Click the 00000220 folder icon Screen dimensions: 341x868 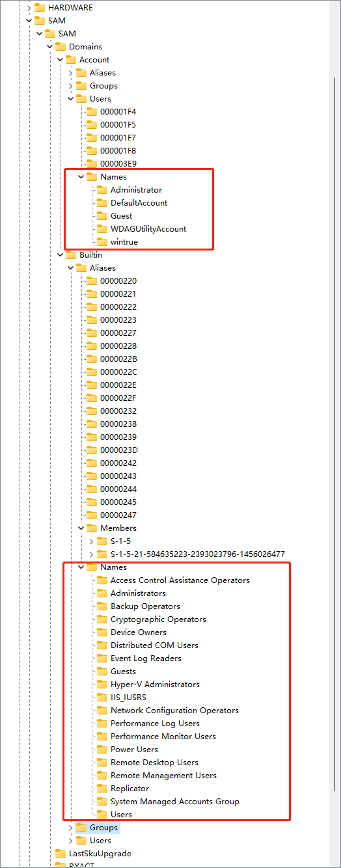pos(92,281)
